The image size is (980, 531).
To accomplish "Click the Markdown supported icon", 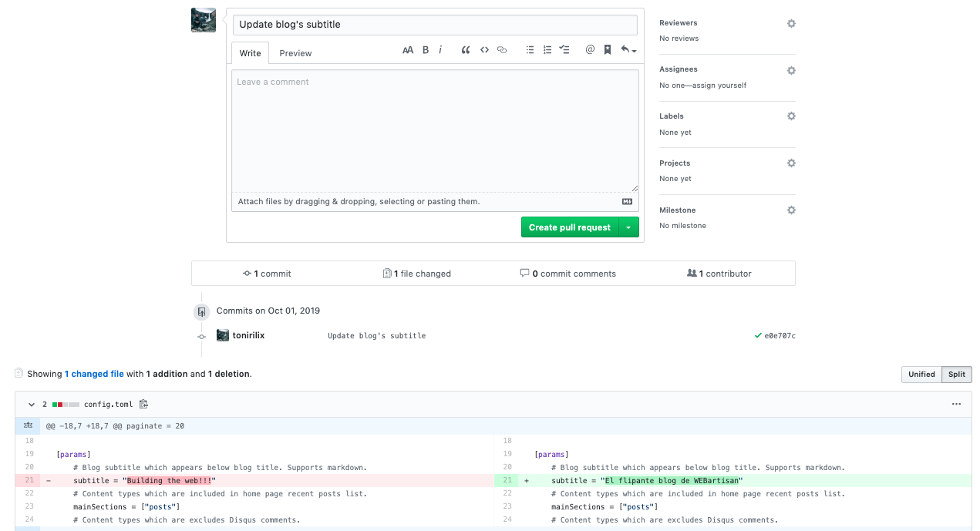I will point(627,202).
